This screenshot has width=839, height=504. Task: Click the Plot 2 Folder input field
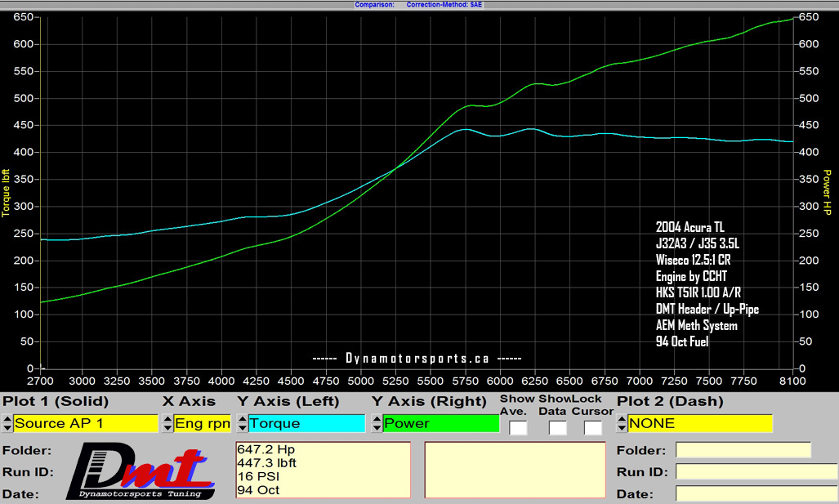pos(743,450)
